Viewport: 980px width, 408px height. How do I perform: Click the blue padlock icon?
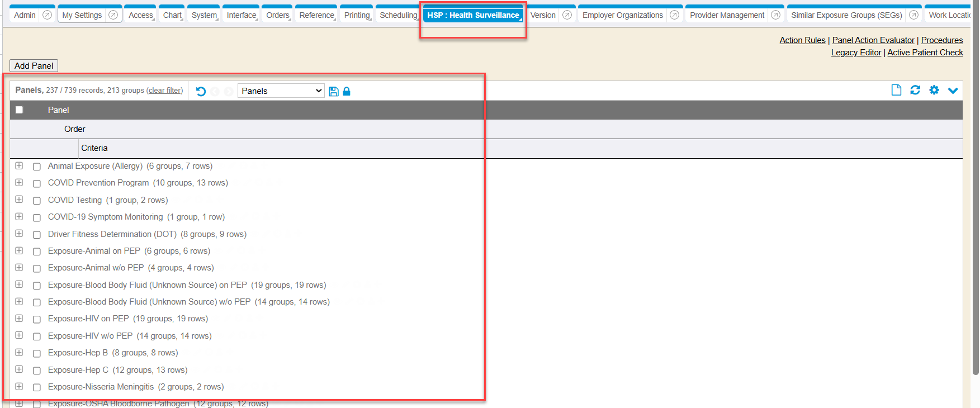click(x=347, y=91)
